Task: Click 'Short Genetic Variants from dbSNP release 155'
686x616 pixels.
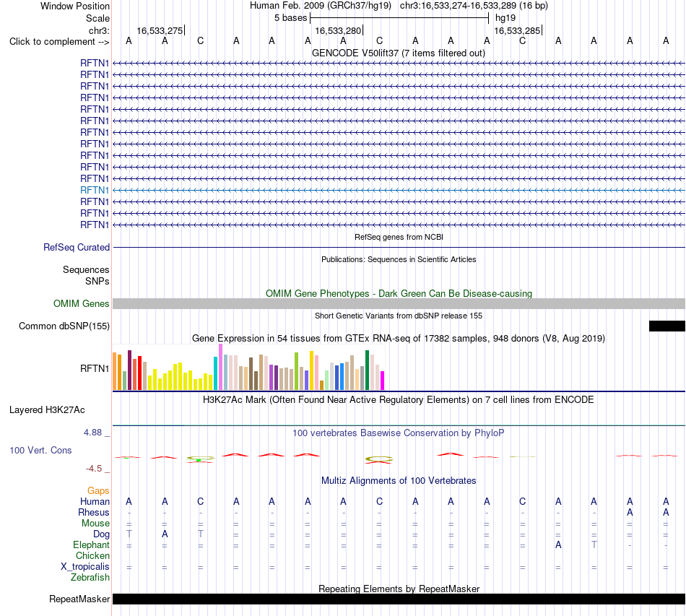Action: pyautogui.click(x=399, y=316)
